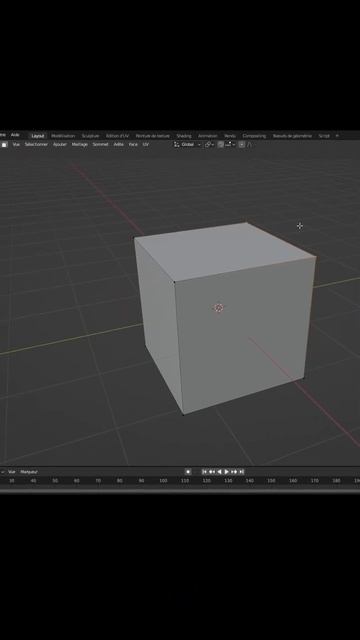Open the Aide menu
The image size is (360, 640).
coord(15,135)
